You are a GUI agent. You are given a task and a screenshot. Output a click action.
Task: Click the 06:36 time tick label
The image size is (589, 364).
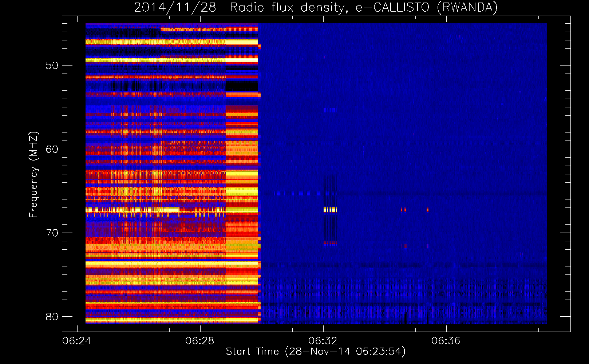[446, 341]
